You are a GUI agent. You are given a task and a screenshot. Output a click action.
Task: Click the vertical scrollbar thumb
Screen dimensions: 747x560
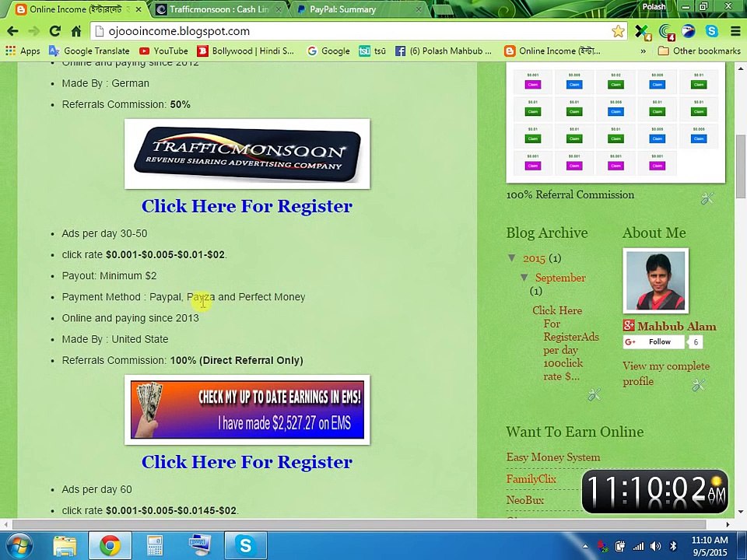[741, 166]
